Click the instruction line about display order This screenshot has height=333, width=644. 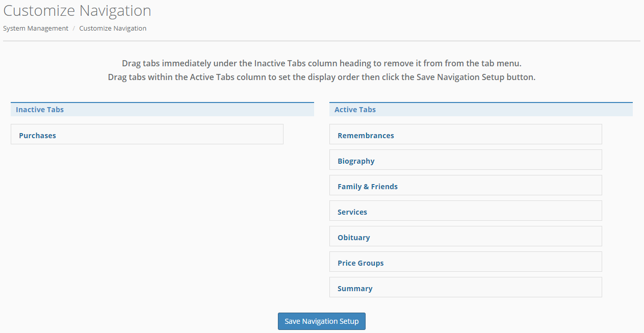point(321,78)
